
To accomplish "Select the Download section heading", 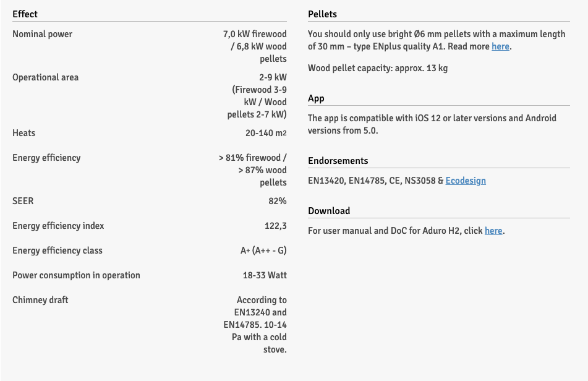I will click(x=329, y=211).
